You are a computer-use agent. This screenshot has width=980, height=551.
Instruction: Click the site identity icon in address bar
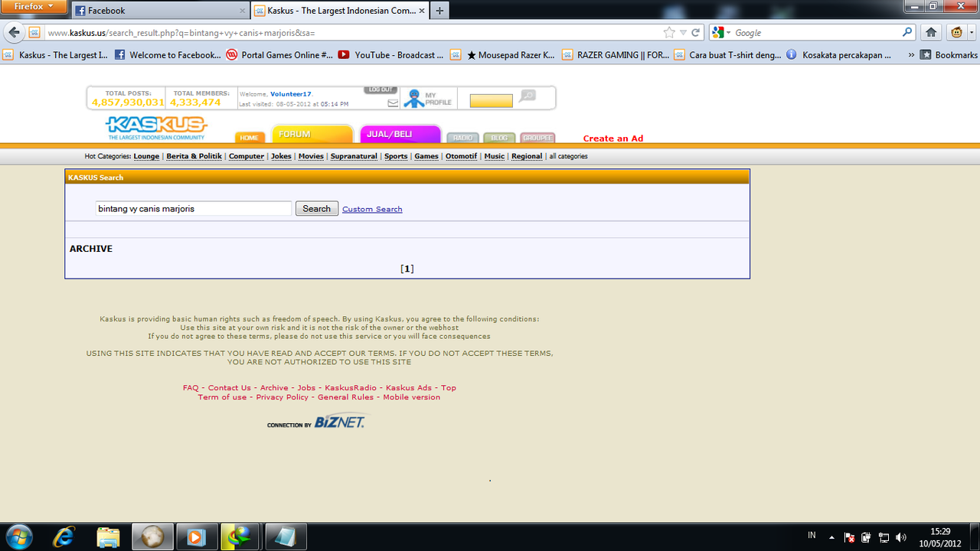tap(34, 33)
